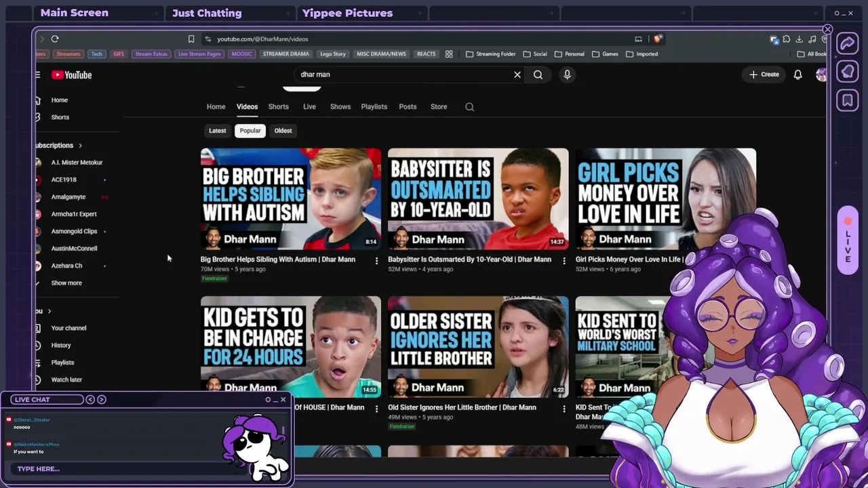The image size is (868, 488).
Task: Start voice search with the microphone icon
Action: [x=567, y=75]
